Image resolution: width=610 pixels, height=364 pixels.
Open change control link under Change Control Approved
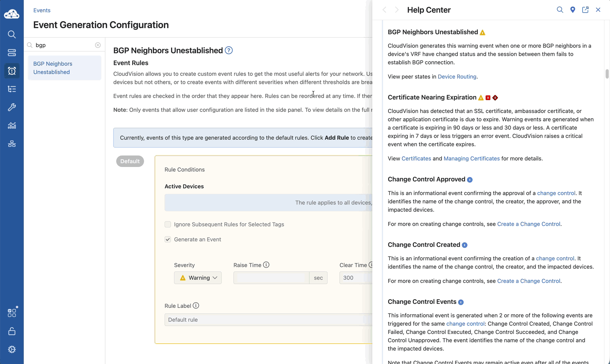[556, 193]
